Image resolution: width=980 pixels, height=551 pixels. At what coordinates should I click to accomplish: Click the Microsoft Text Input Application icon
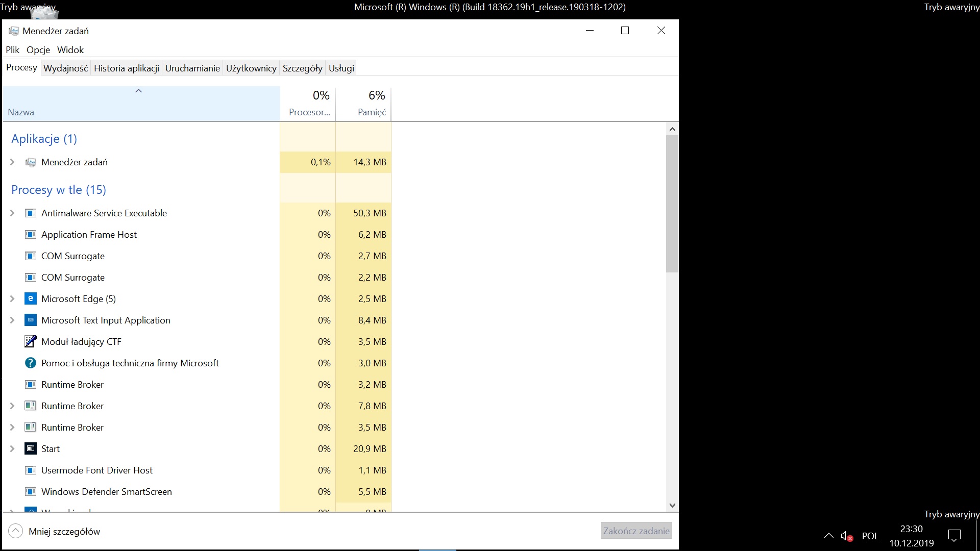coord(31,320)
